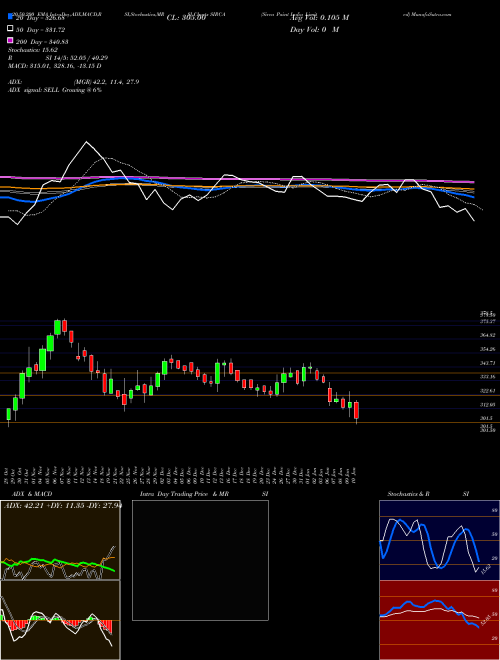Select the 200 Day = 340.83 label
Viewport: 500px width, 660px height.
42,42
